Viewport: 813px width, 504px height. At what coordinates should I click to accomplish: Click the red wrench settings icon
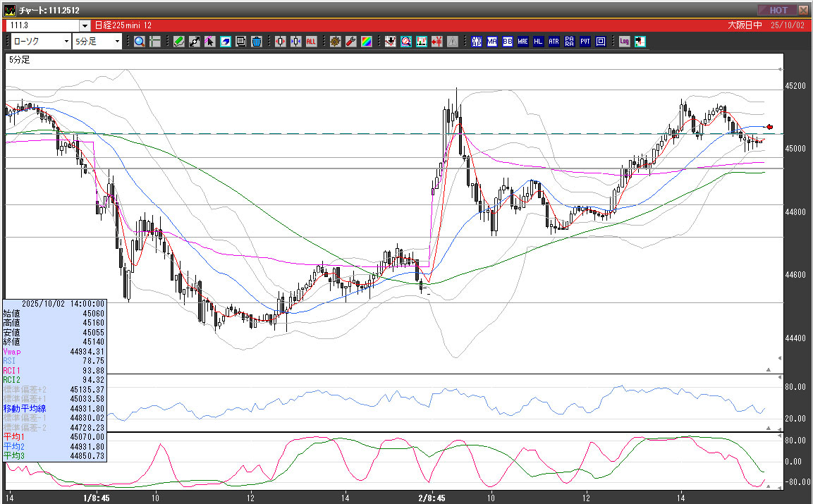coord(350,42)
